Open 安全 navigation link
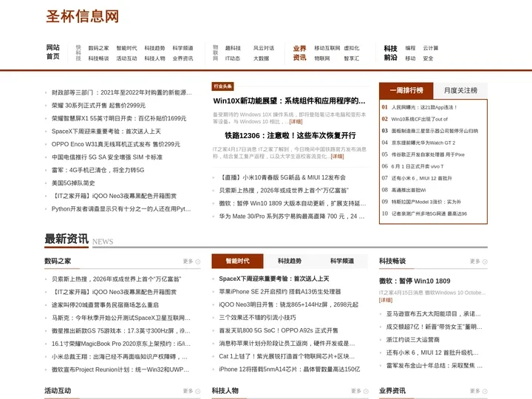 point(428,58)
